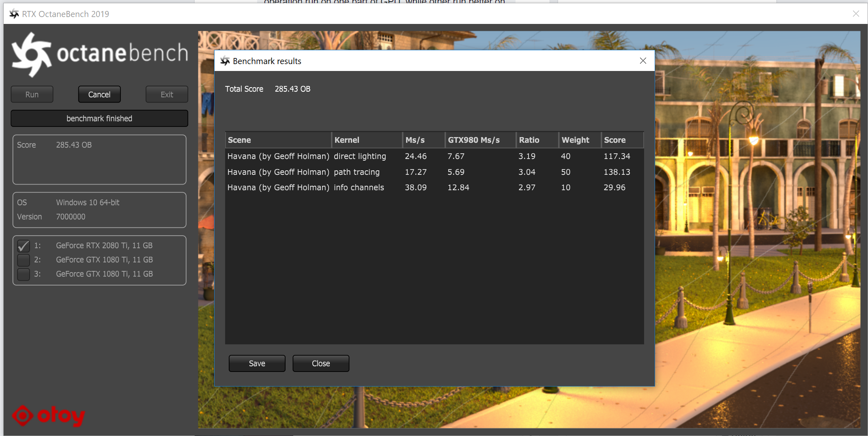
Task: Click the Close button in results dialog
Action: [x=321, y=363]
